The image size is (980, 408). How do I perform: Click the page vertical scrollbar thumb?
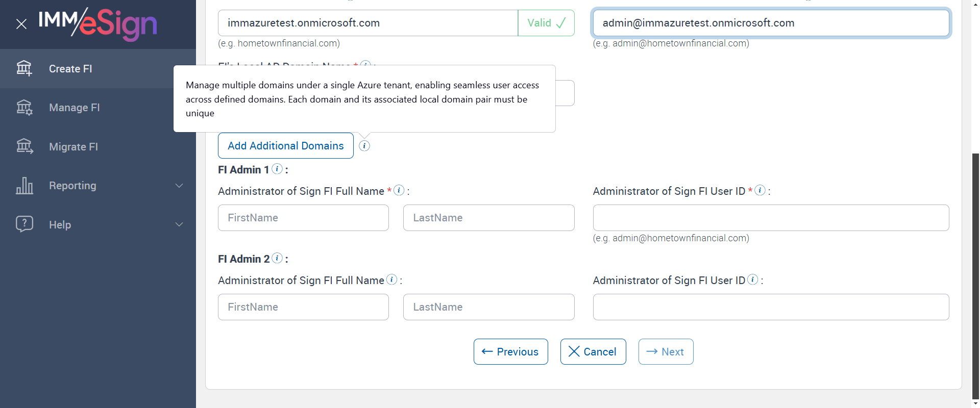[x=975, y=275]
